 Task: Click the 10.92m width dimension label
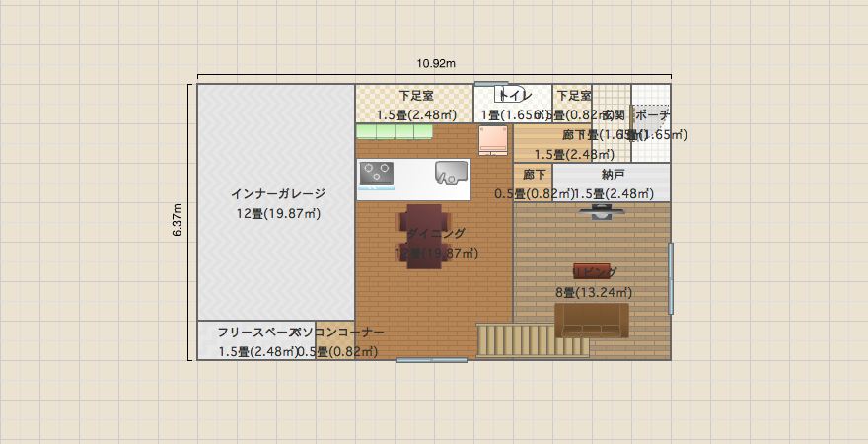435,64
